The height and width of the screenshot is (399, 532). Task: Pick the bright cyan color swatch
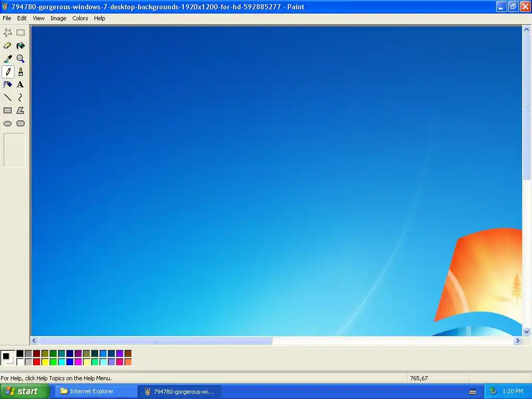pos(62,362)
